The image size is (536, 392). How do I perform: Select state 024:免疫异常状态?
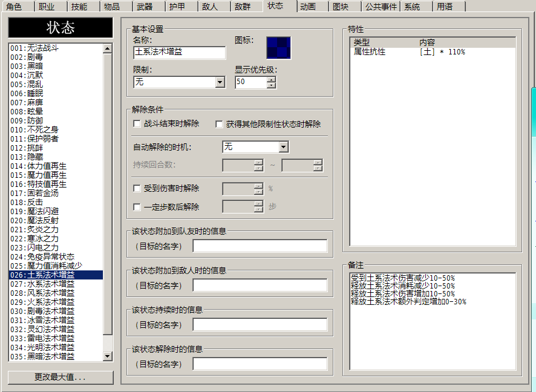[56, 256]
